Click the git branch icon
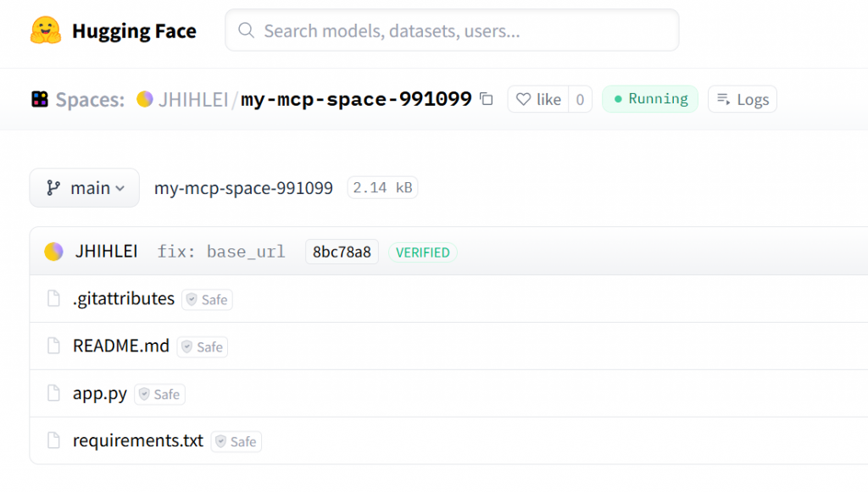This screenshot has height=493, width=868. click(x=53, y=188)
